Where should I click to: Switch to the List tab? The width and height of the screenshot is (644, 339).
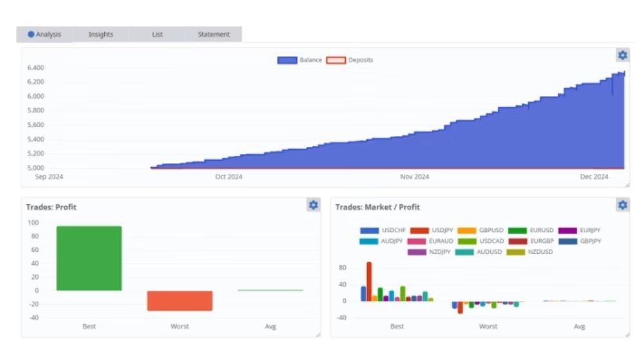pos(157,34)
